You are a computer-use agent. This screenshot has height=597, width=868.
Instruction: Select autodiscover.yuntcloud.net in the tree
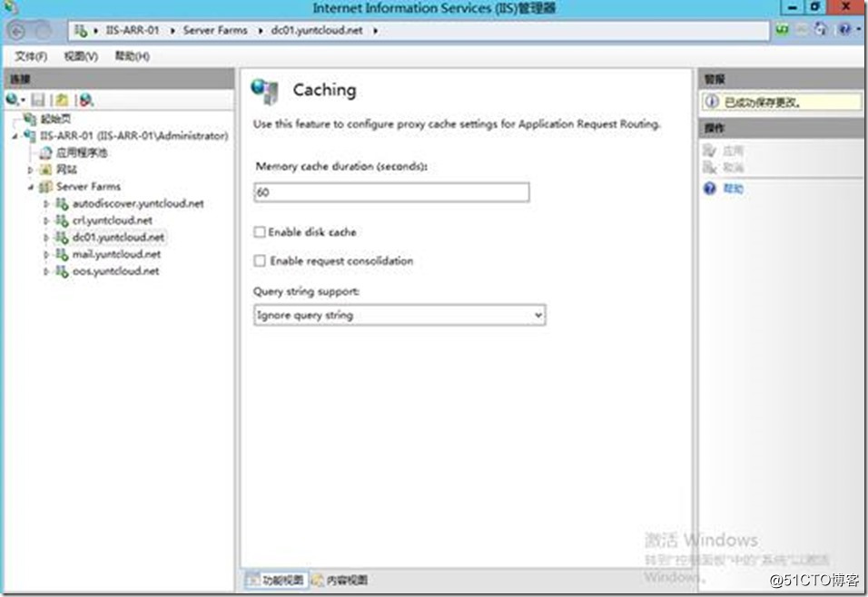(x=138, y=204)
